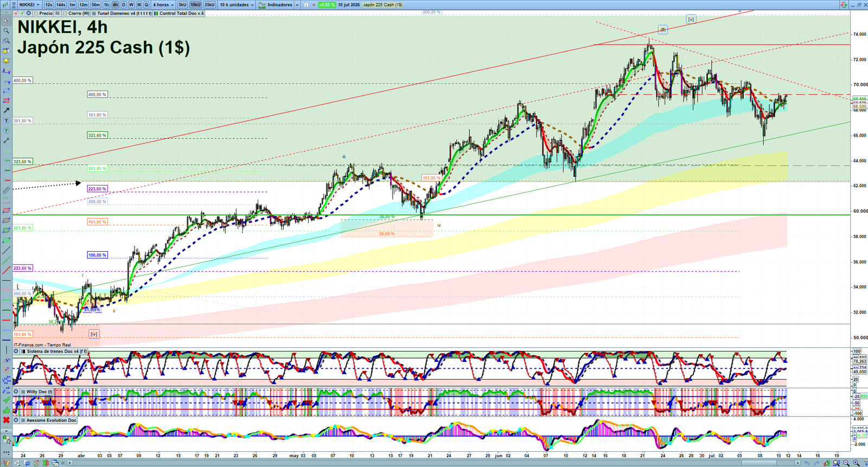
Task: Click the red plus add-panel icon
Action: click(x=16, y=13)
